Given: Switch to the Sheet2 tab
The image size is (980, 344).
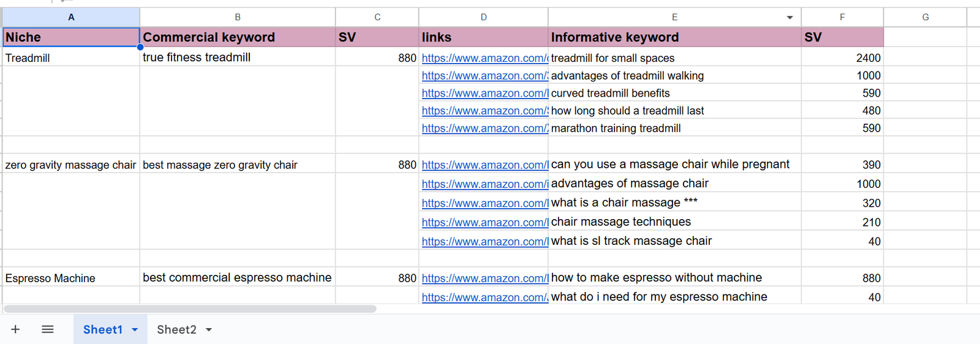Looking at the screenshot, I should coord(176,329).
